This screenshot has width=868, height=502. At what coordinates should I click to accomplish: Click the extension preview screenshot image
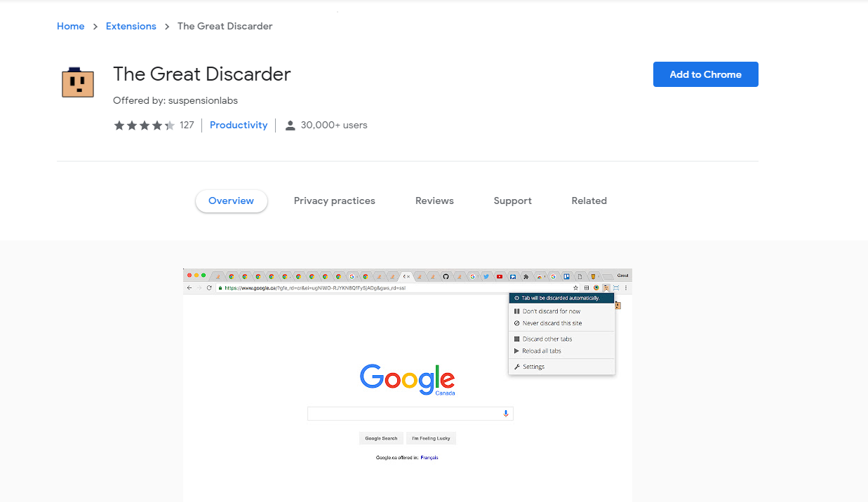tap(408, 385)
